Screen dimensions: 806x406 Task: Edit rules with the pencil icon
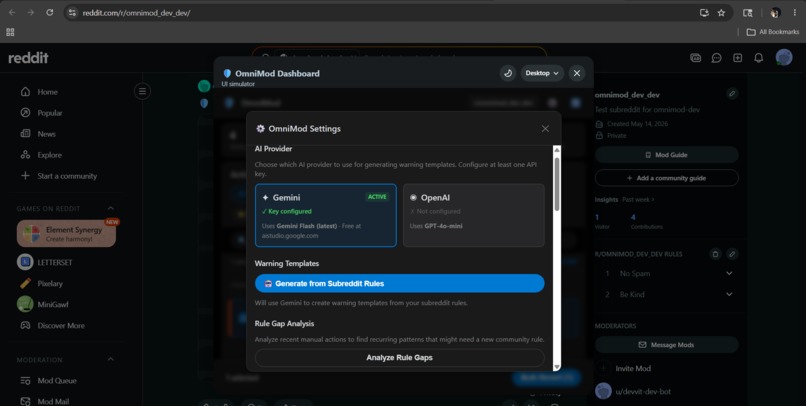(x=732, y=254)
